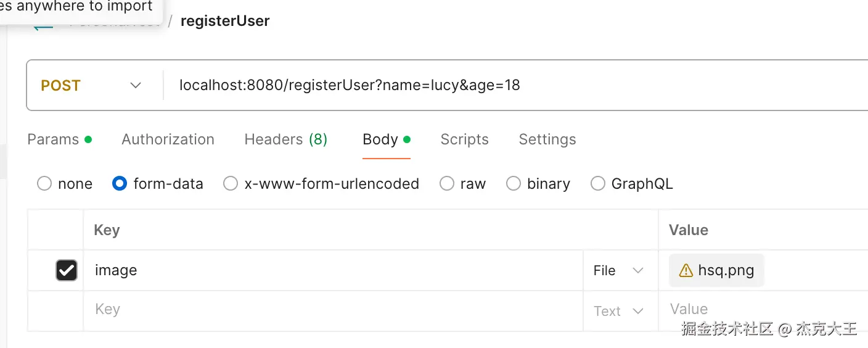The width and height of the screenshot is (868, 348).
Task: Click the warning icon beside hsq.png
Action: point(686,271)
